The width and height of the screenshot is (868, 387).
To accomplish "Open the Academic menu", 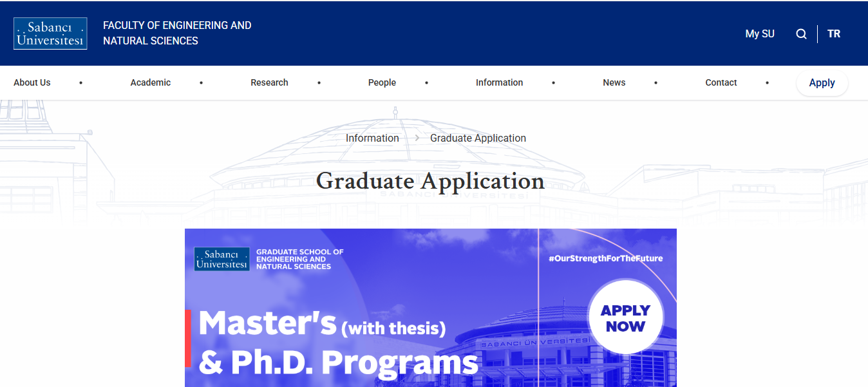I will pyautogui.click(x=151, y=82).
